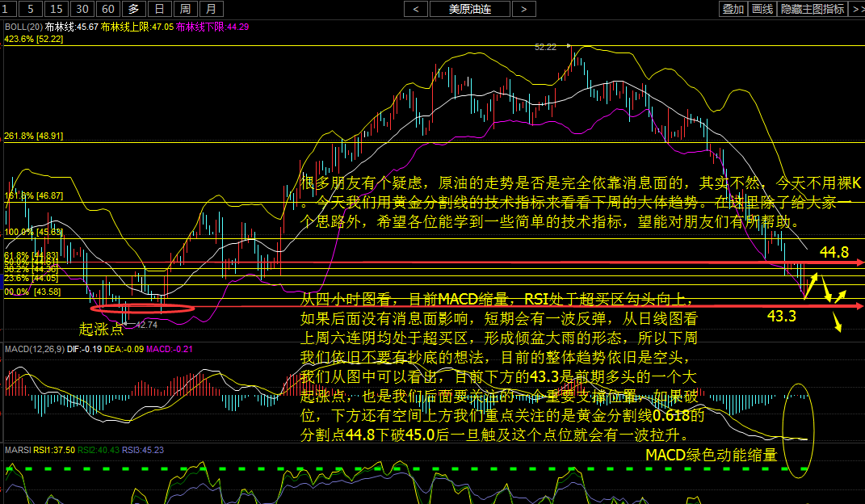Viewport: 865px width, 504px height.
Task: Click the 布林线下限:44.29 value
Action: tap(212, 27)
